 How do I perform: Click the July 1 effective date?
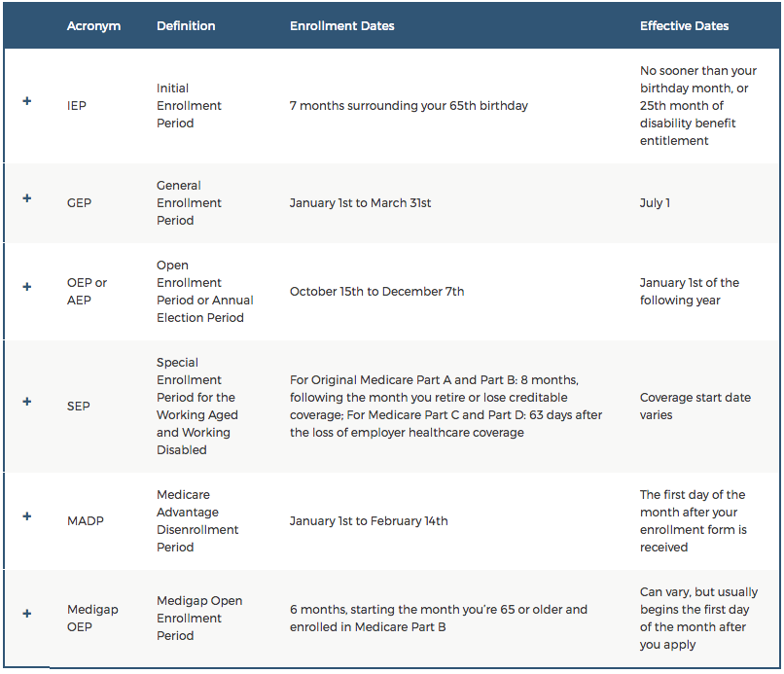pos(655,202)
